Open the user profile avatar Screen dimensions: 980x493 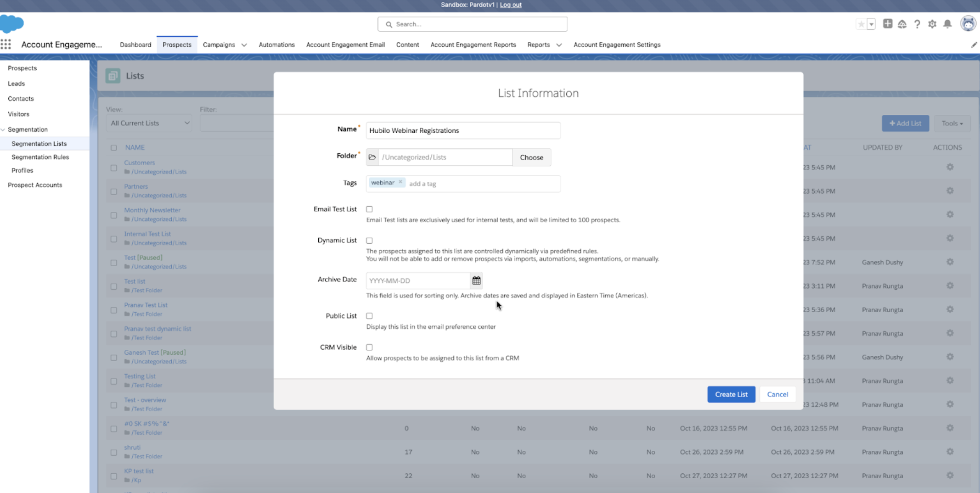(x=968, y=24)
